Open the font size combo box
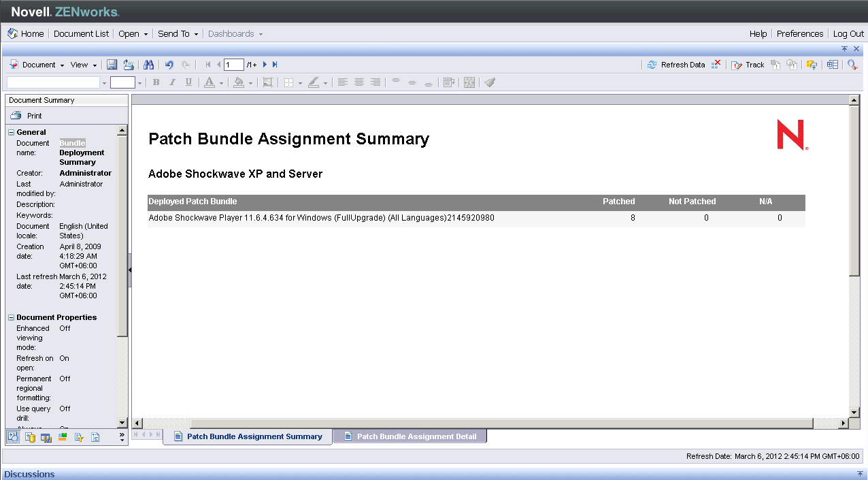This screenshot has width=868, height=480. (x=127, y=82)
